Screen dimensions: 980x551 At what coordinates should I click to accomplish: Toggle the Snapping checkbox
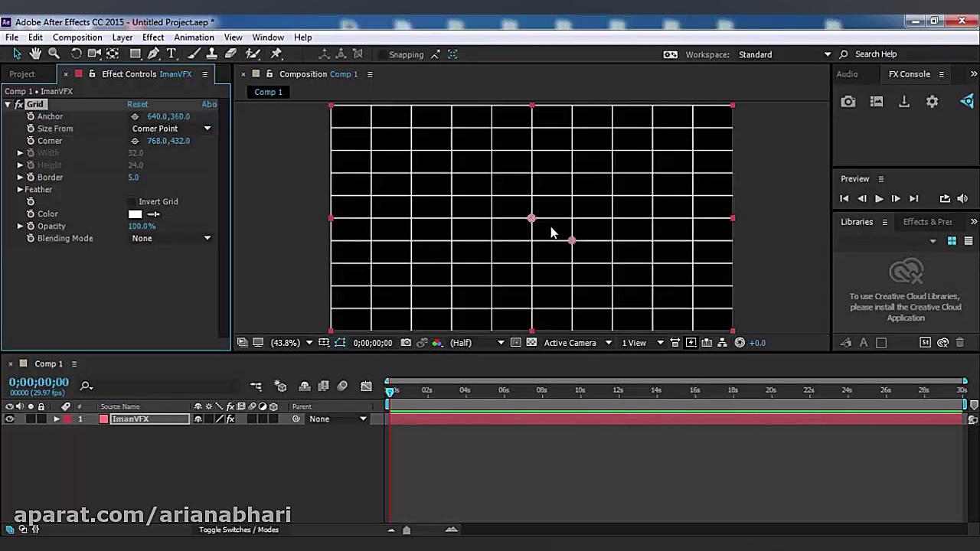coord(381,54)
